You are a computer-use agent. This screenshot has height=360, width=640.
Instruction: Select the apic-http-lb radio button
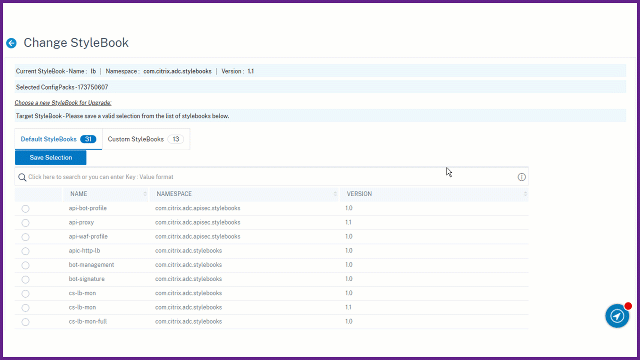[x=25, y=251]
